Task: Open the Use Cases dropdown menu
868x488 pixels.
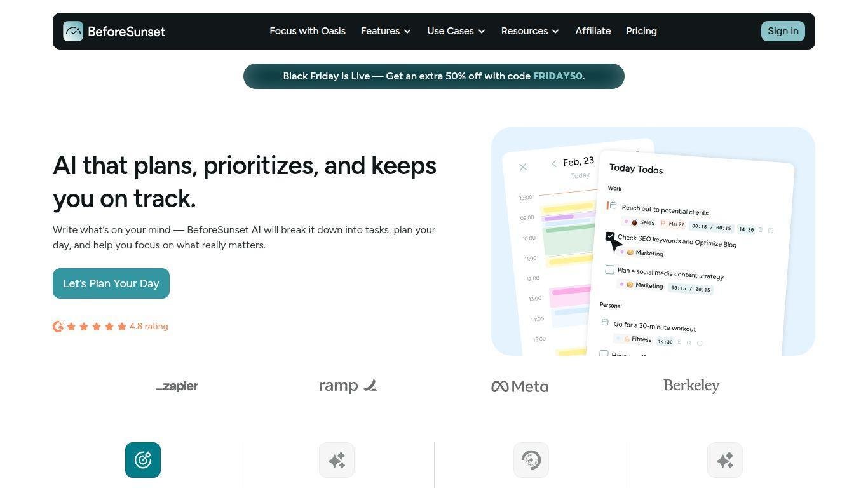Action: [x=456, y=31]
